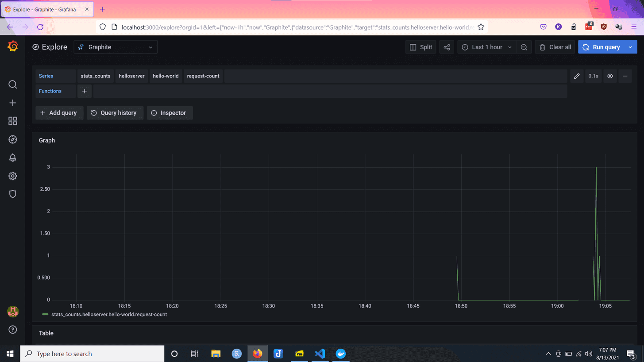Open Grafana's Search dashboards panel
Viewport: 644px width, 362px height.
(12, 84)
